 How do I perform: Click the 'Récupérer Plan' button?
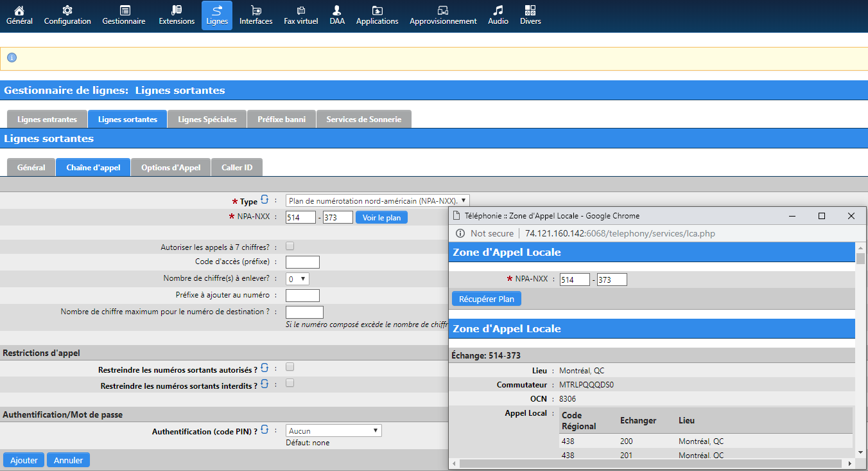pos(486,299)
